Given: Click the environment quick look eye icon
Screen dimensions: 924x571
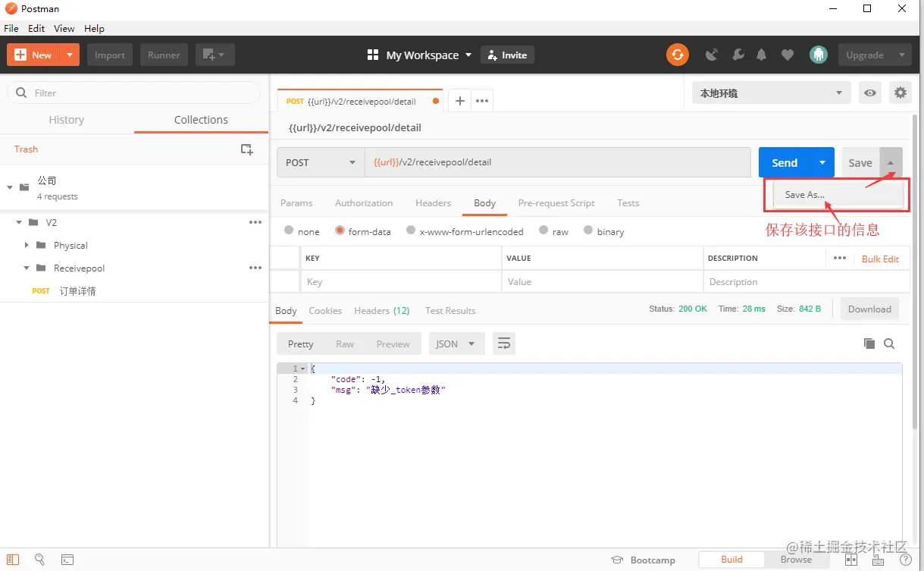Looking at the screenshot, I should tap(870, 93).
